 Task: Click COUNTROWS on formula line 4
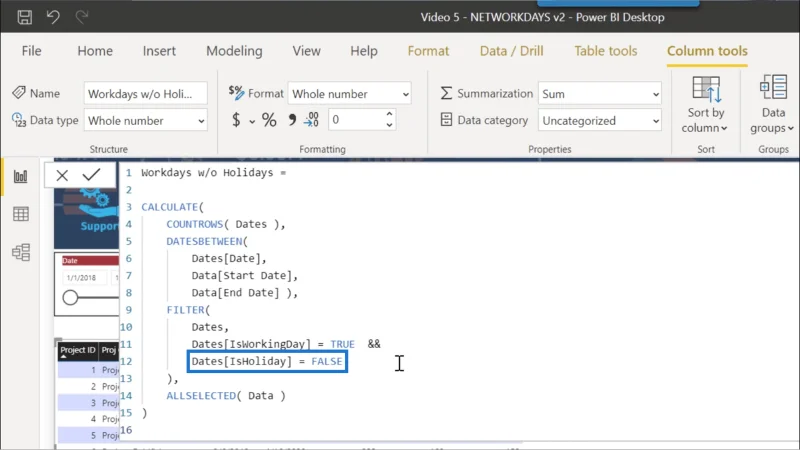click(194, 224)
